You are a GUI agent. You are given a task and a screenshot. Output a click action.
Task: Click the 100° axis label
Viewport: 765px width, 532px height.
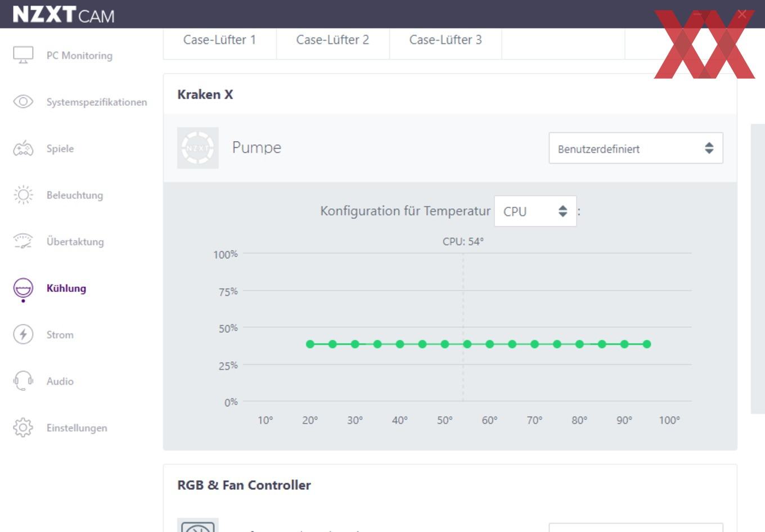pyautogui.click(x=669, y=420)
